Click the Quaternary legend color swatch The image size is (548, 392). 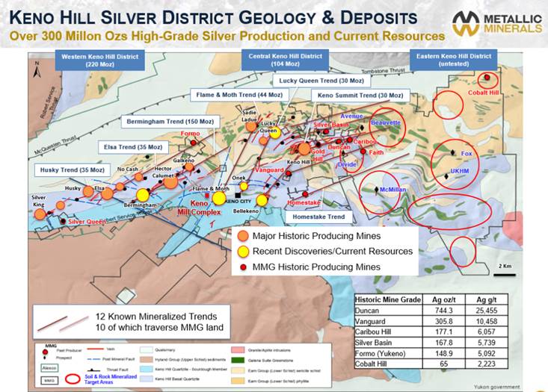[146, 349]
